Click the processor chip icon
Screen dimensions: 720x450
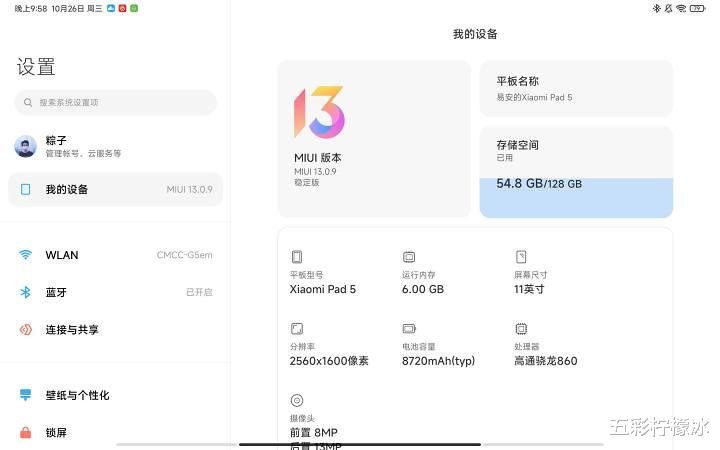[x=520, y=328]
